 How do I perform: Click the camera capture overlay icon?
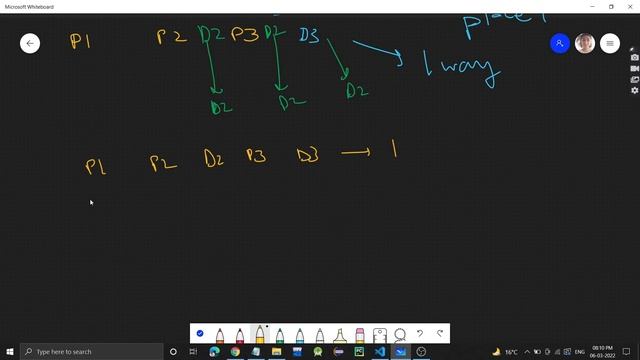point(635,58)
